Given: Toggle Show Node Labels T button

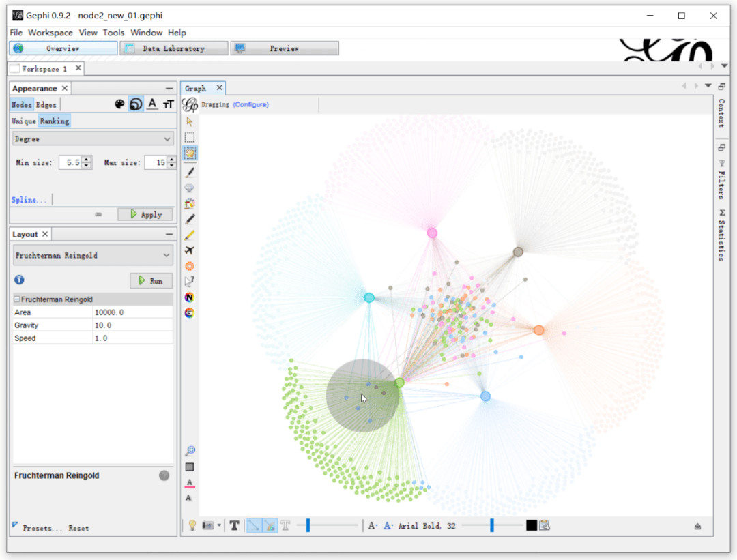Looking at the screenshot, I should point(234,525).
